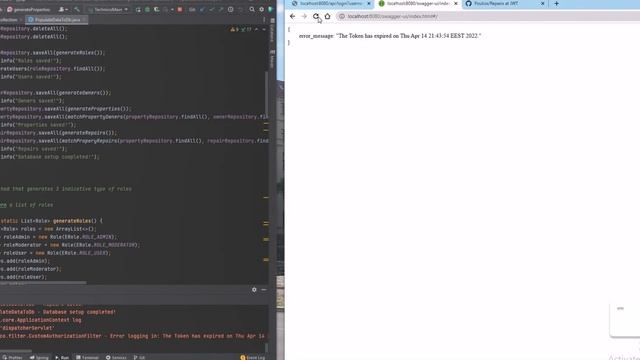This screenshot has height=360, width=640.
Task: Open Run panel settings gear
Action: tap(254, 289)
